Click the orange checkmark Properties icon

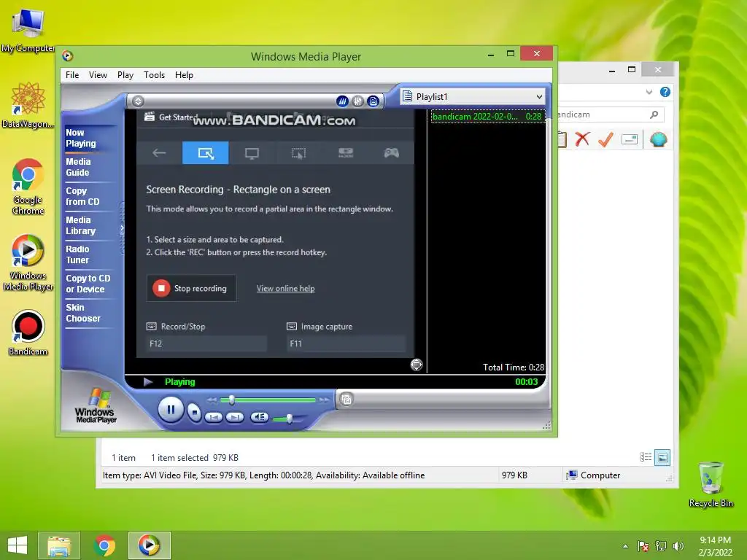click(605, 139)
